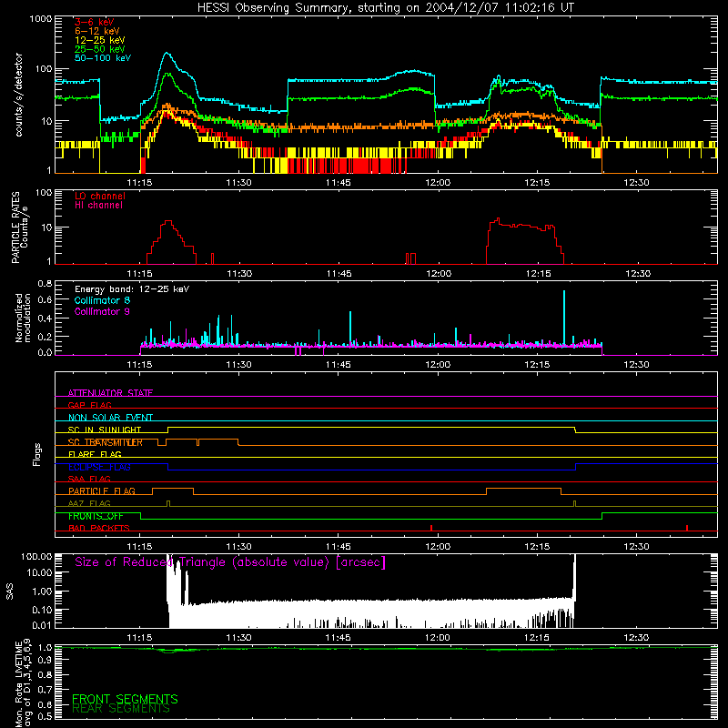
Task: Click the tall Collimator 8 spike near 12:19
Action: click(x=564, y=318)
